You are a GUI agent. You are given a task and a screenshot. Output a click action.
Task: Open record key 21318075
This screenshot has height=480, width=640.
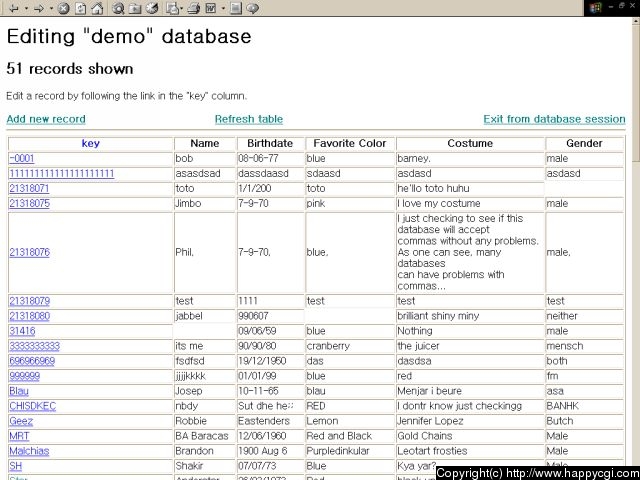click(29, 203)
